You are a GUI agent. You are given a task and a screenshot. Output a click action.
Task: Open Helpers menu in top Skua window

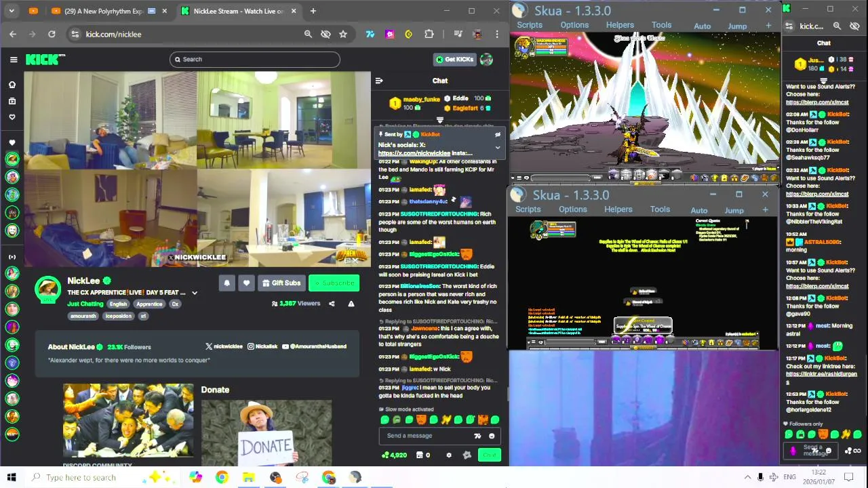(620, 25)
